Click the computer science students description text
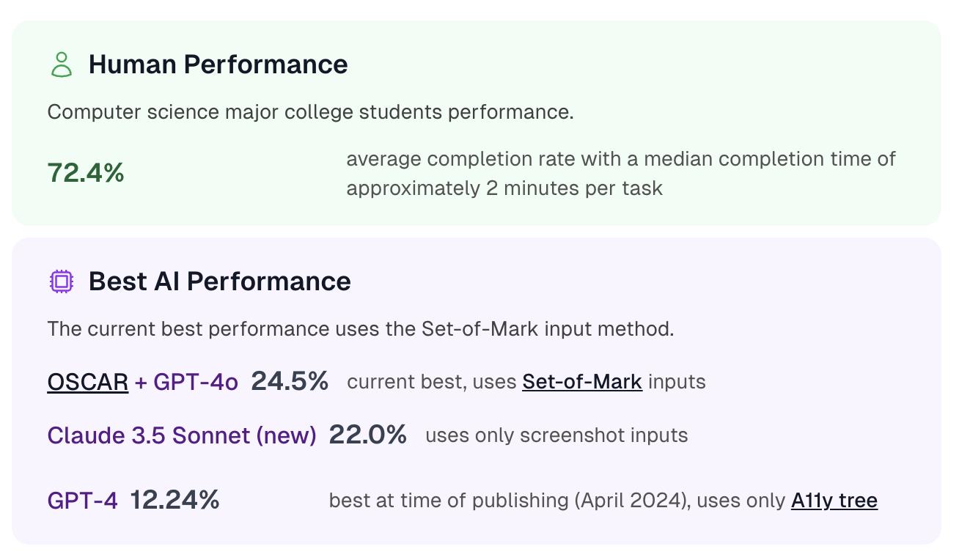Screen dimensions: 959x560 (x=310, y=113)
